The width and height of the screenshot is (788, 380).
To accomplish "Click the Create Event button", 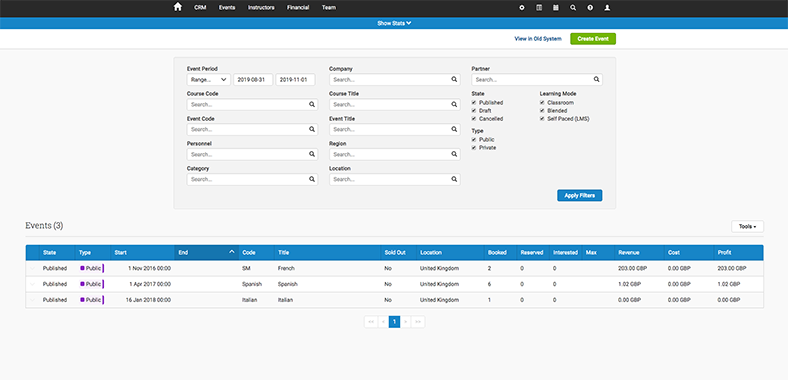I will pyautogui.click(x=593, y=39).
